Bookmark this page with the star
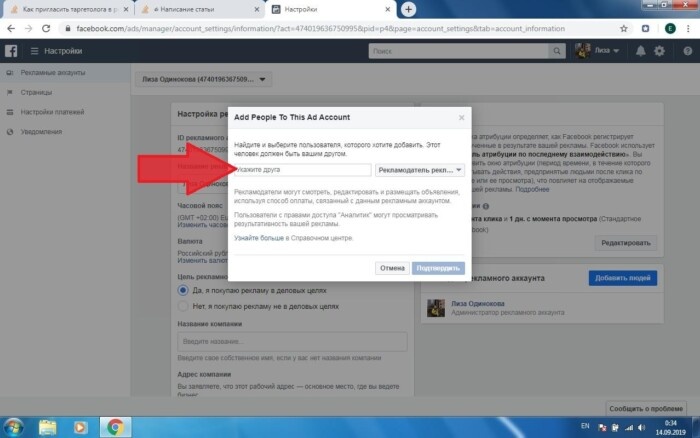The image size is (700, 438). point(624,29)
